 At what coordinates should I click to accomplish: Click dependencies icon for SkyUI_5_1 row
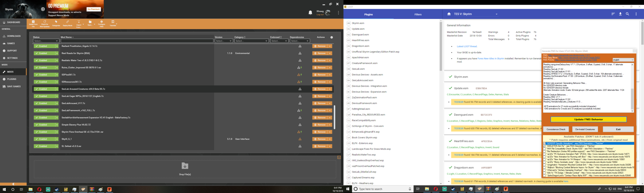pos(300,139)
